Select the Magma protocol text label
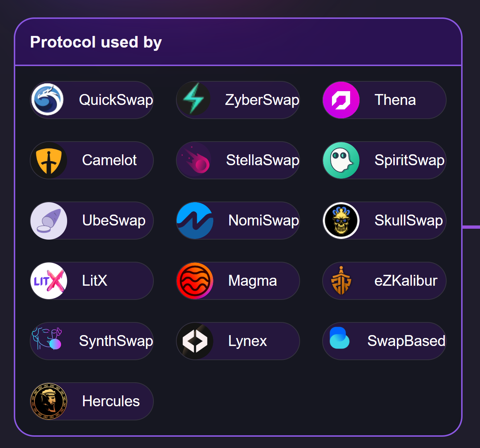Viewport: 480px width, 448px height. click(x=253, y=281)
